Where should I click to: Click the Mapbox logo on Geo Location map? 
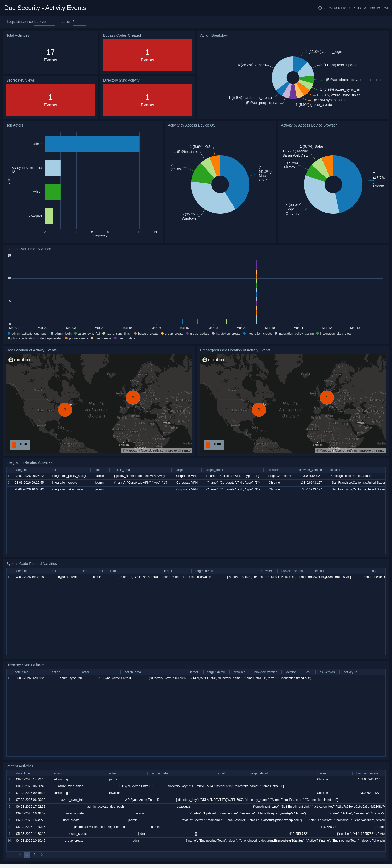20,359
